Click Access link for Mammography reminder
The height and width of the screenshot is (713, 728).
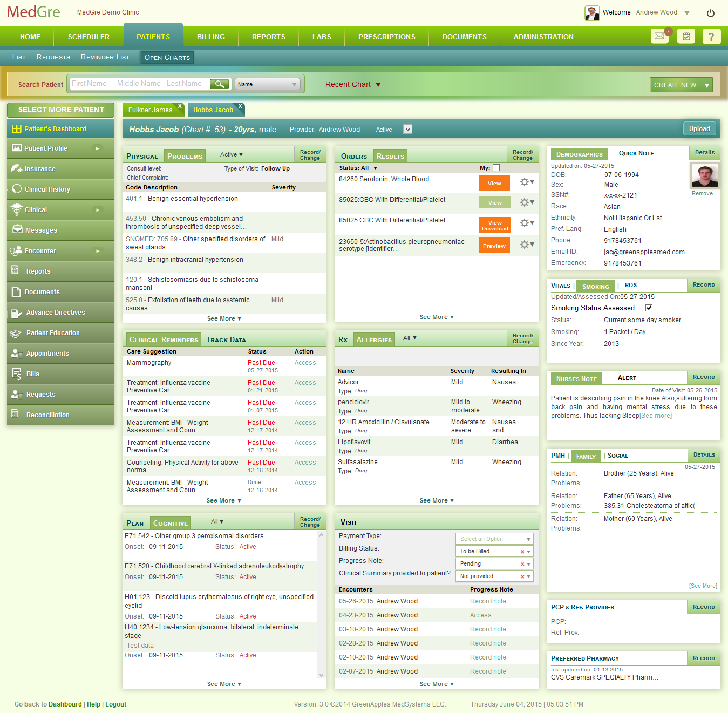[305, 363]
